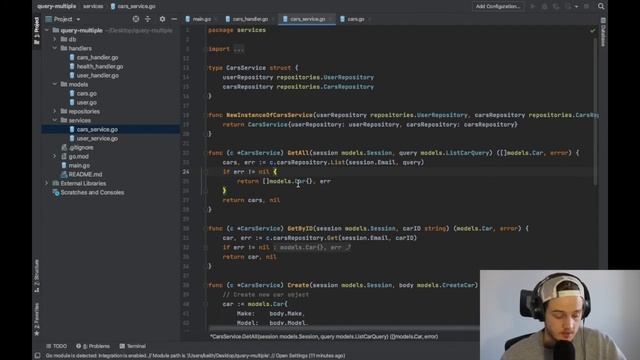Viewport: 640px width, 360px height.
Task: Open .gitignore in project tree
Action: click(81, 147)
